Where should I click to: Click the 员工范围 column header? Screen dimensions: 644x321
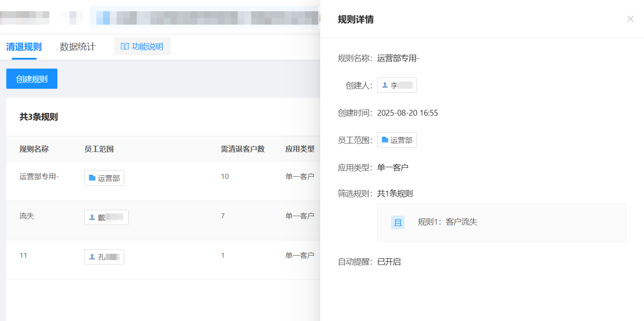click(x=99, y=149)
